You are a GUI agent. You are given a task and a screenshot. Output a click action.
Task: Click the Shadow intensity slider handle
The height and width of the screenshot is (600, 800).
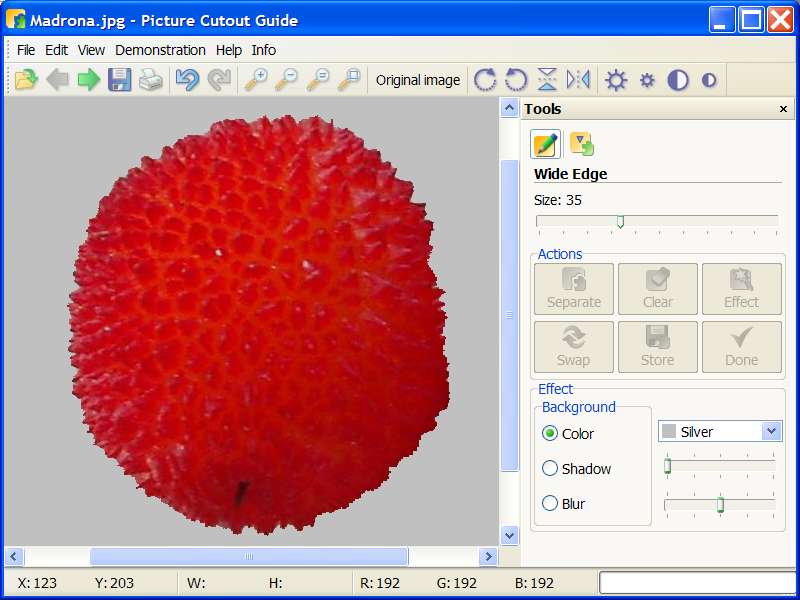pos(667,466)
